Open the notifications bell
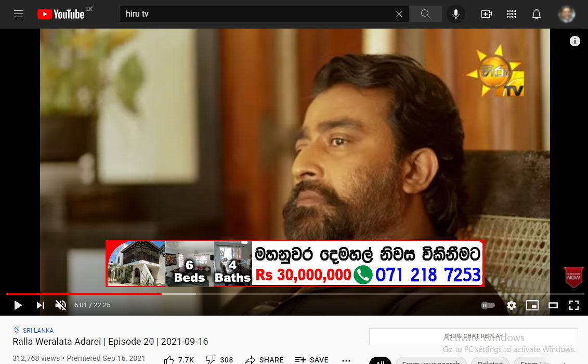This screenshot has height=364, width=588. pos(537,14)
